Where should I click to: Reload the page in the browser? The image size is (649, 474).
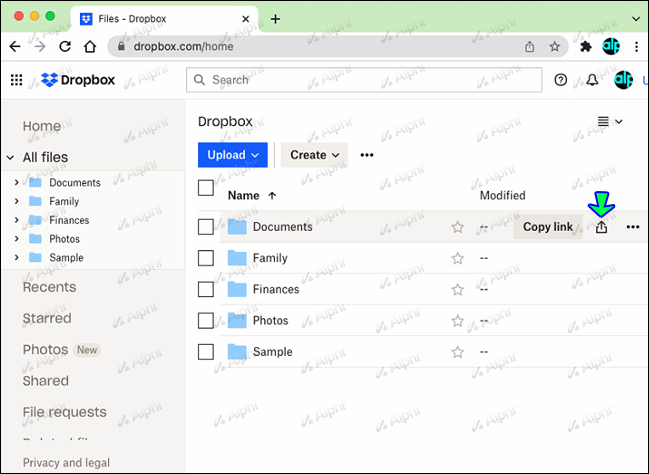coord(65,46)
